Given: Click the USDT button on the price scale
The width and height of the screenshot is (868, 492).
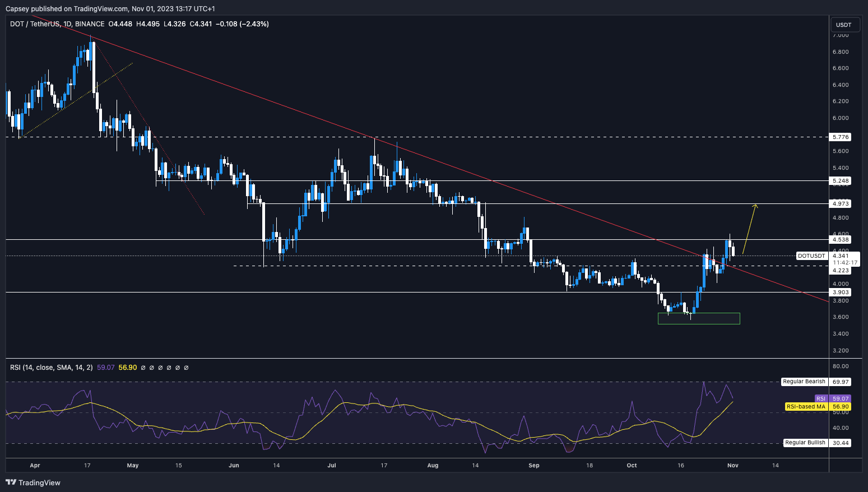Looking at the screenshot, I should (844, 24).
